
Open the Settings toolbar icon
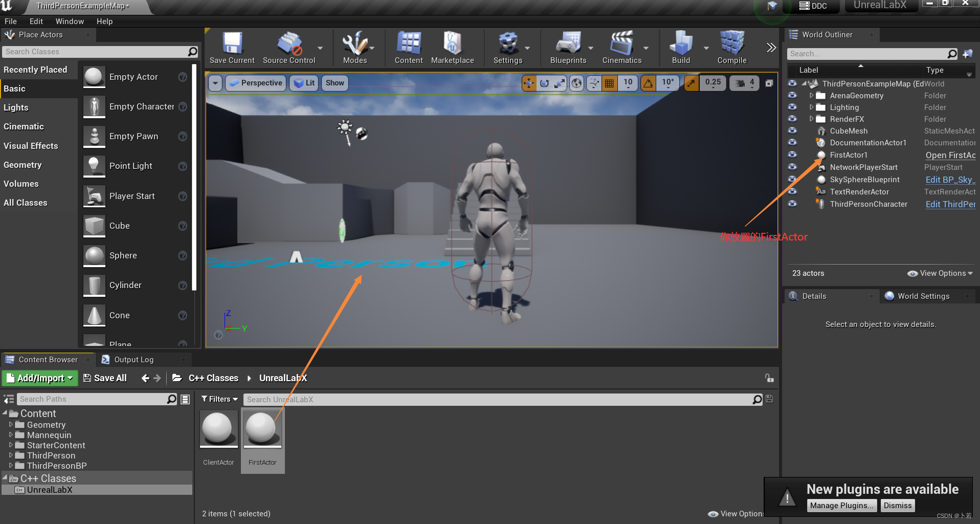click(x=508, y=48)
